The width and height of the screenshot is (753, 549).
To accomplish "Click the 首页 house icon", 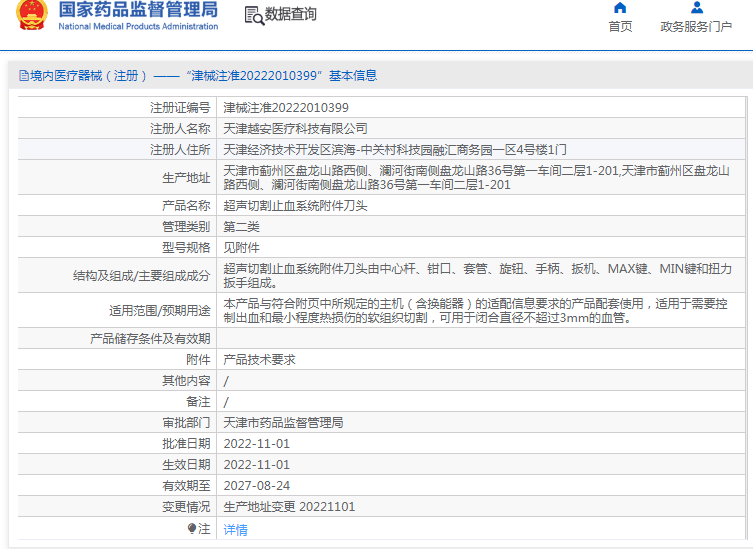I will pos(620,8).
